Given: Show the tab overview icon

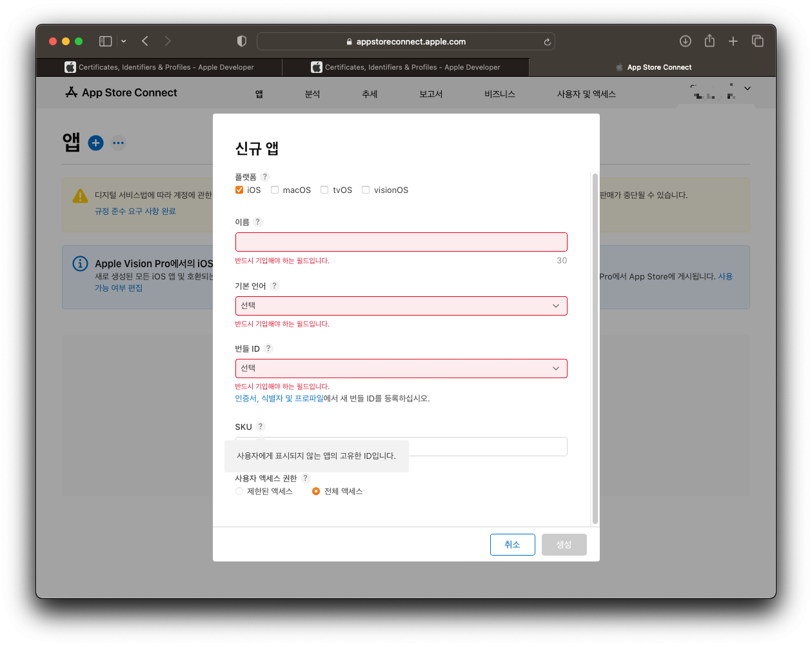Looking at the screenshot, I should pos(758,41).
